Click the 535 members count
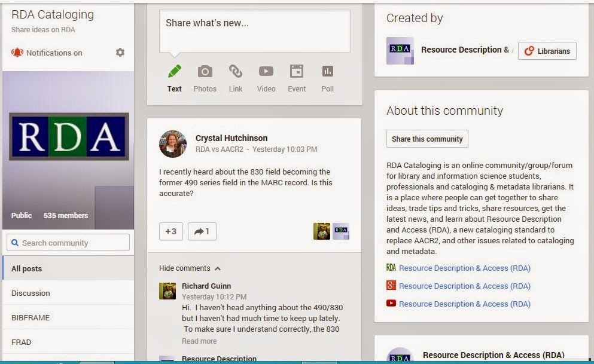Image resolution: width=594 pixels, height=364 pixels. [x=66, y=215]
